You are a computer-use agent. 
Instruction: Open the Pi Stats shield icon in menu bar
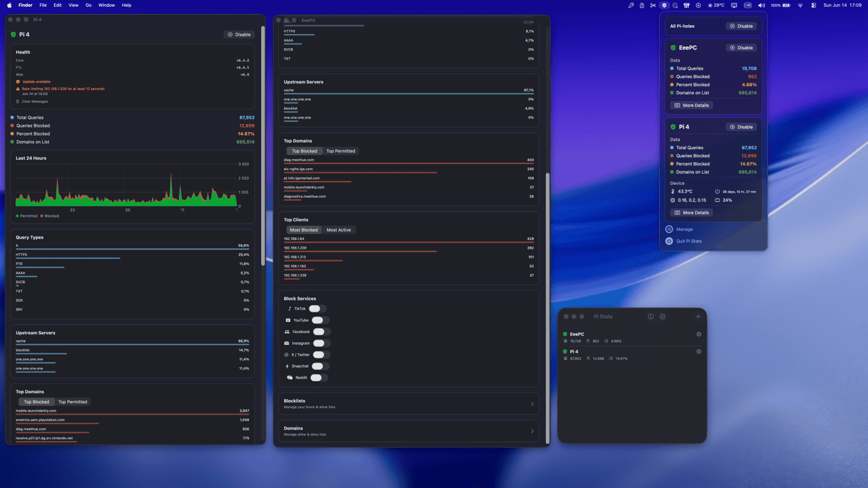coord(665,5)
